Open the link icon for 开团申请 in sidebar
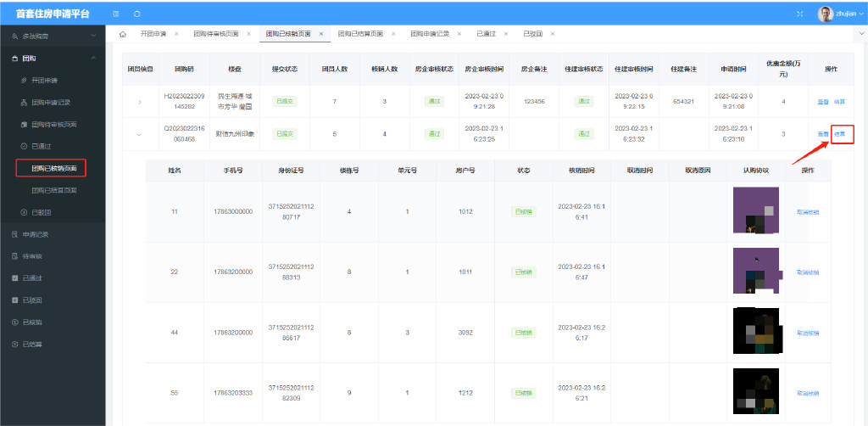Image resolution: width=868 pixels, height=426 pixels. coord(24,81)
